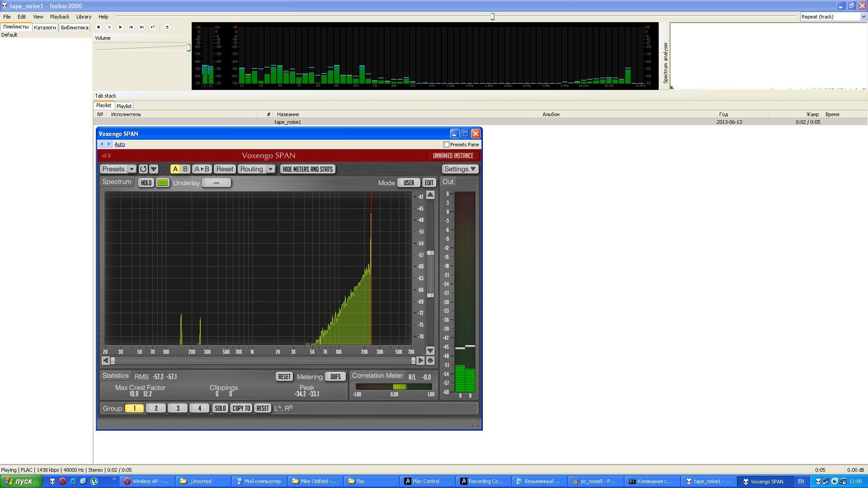Switch to state B
Image resolution: width=868 pixels, height=488 pixels.
click(185, 169)
